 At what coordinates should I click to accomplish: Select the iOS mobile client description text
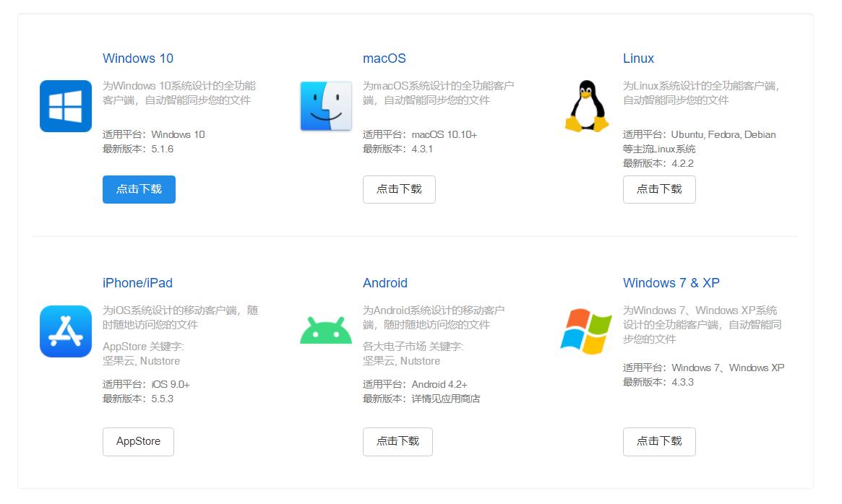[x=181, y=317]
